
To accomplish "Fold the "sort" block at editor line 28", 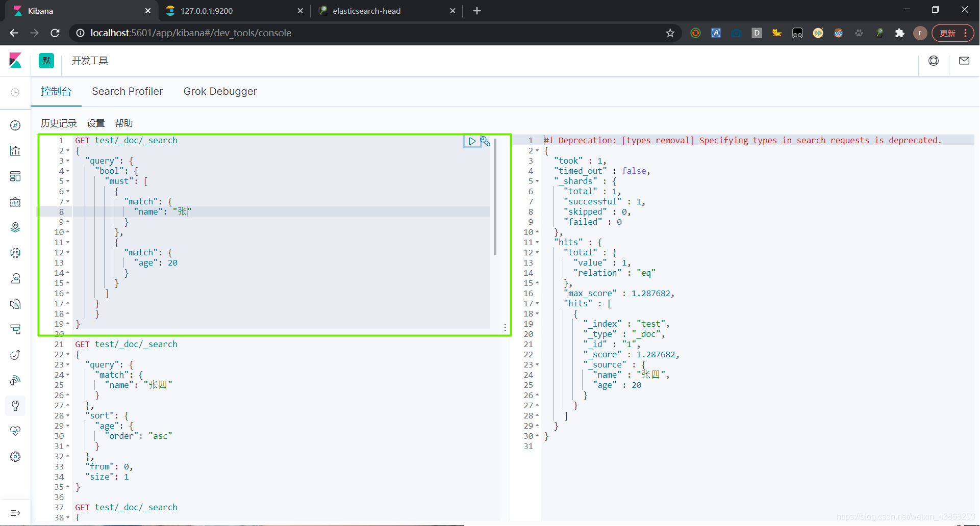I will (68, 416).
